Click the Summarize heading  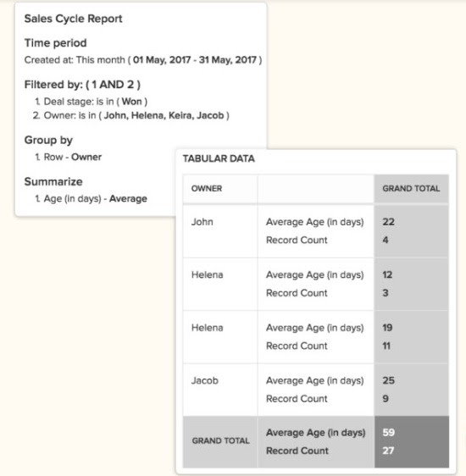coord(53,181)
